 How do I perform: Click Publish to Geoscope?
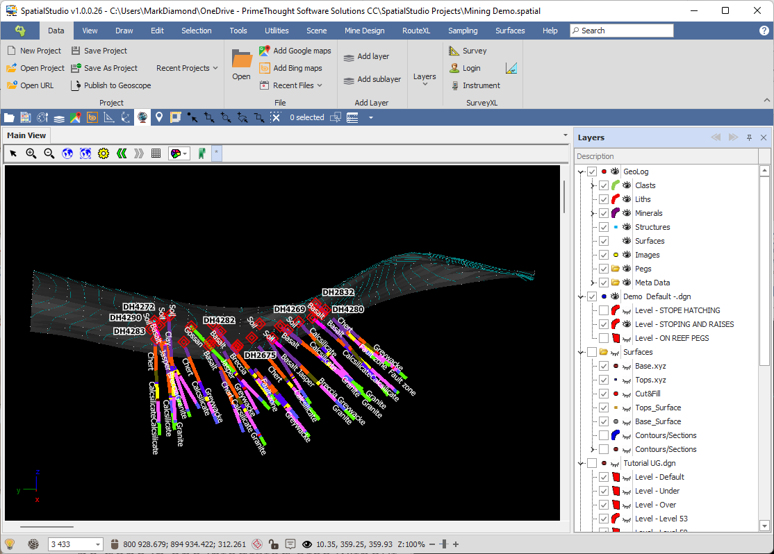[111, 85]
